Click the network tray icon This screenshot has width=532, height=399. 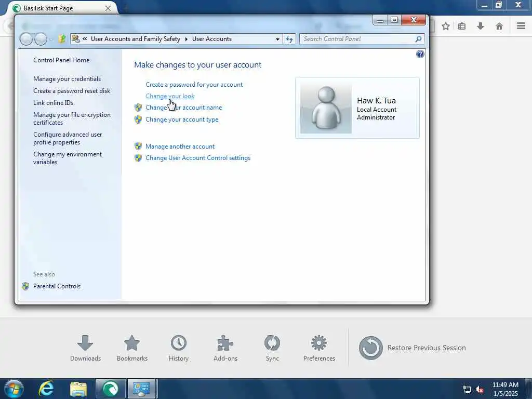pyautogui.click(x=467, y=390)
